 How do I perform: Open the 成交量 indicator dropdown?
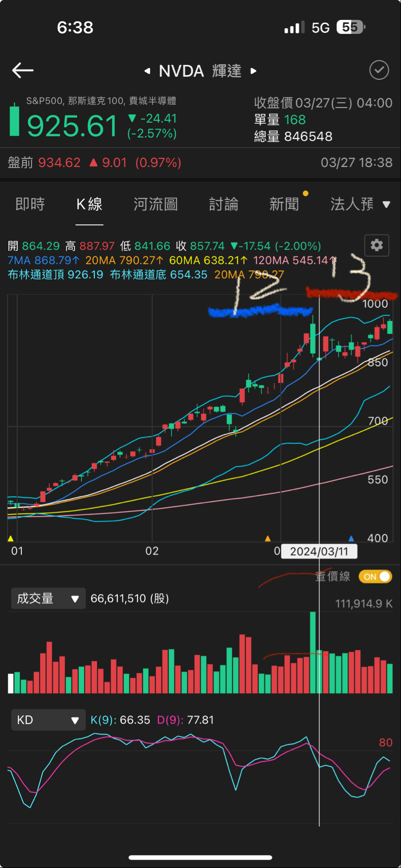coord(48,598)
